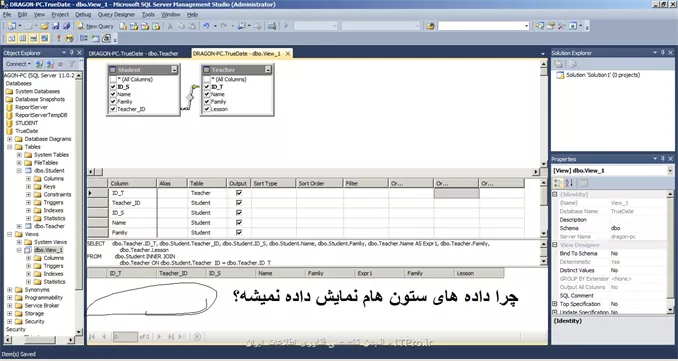This screenshot has height=361, width=678.
Task: Click the Undo arrow icon
Action: point(206,26)
